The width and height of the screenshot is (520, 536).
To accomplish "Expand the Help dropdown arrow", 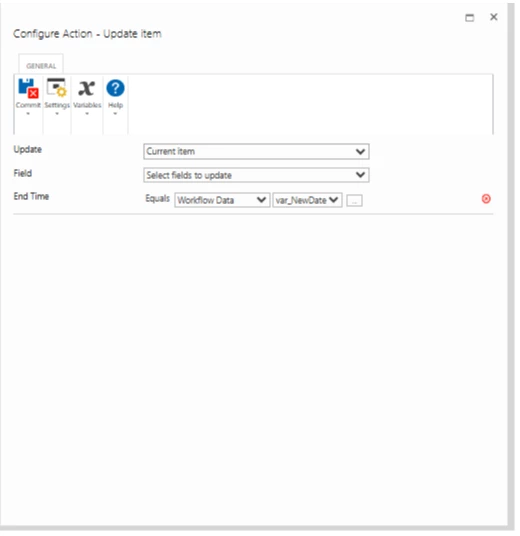I will 115,114.
